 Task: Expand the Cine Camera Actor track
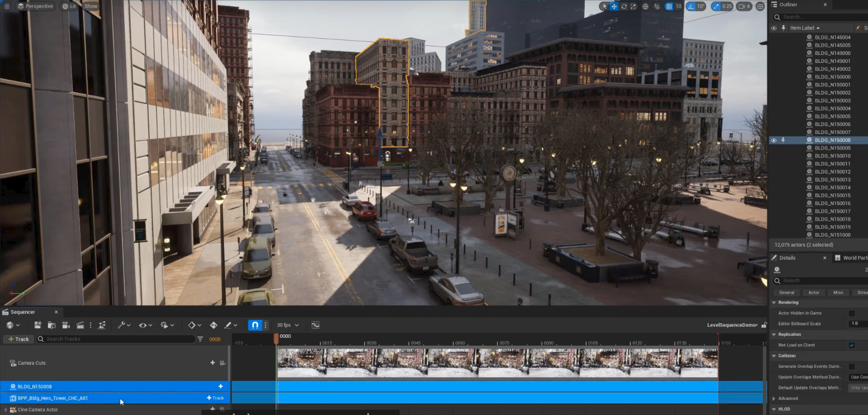pos(5,409)
